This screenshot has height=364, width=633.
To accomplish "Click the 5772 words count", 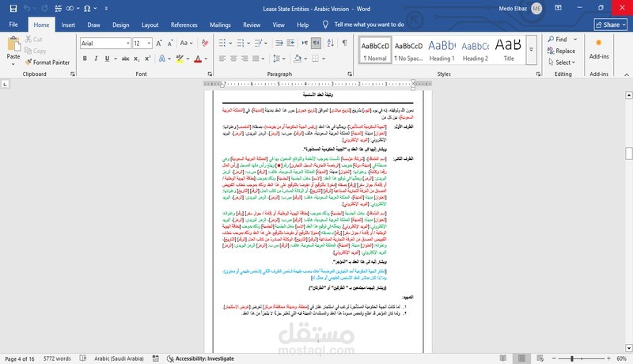I will [x=57, y=358].
